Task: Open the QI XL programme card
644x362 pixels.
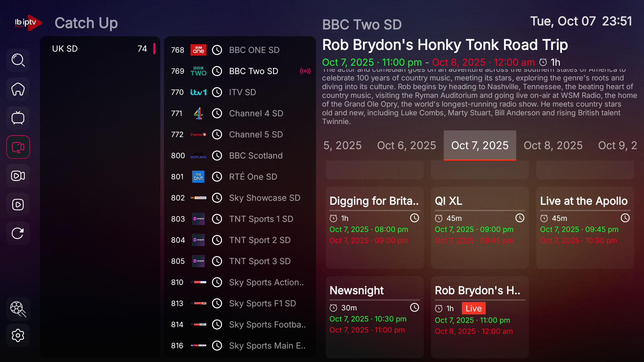Action: point(480,227)
